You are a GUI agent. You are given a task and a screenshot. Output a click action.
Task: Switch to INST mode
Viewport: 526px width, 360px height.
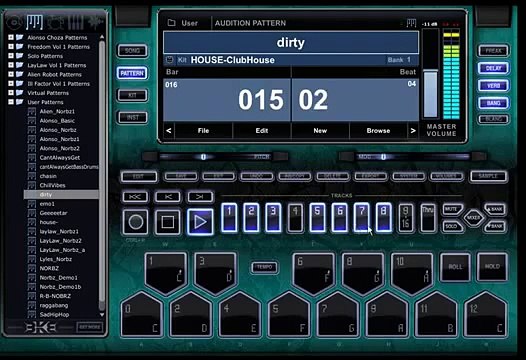(x=132, y=117)
